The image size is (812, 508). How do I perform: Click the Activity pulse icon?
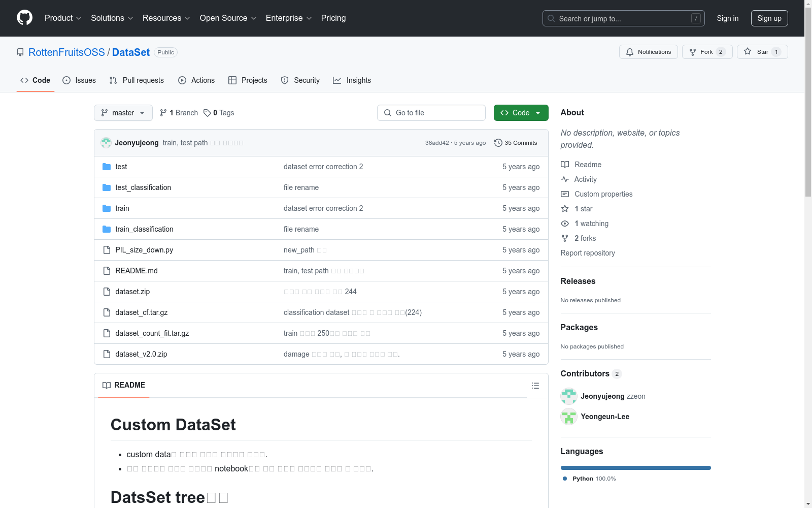565,179
